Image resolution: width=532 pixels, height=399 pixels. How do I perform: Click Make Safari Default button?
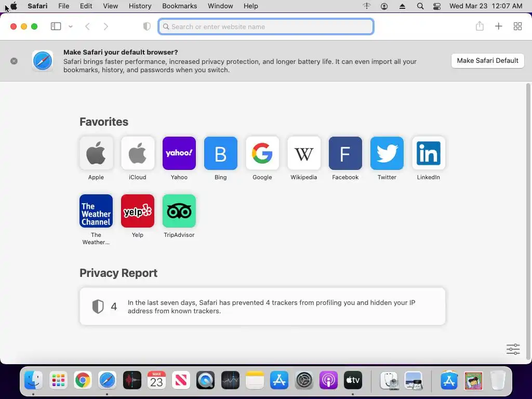[487, 61]
